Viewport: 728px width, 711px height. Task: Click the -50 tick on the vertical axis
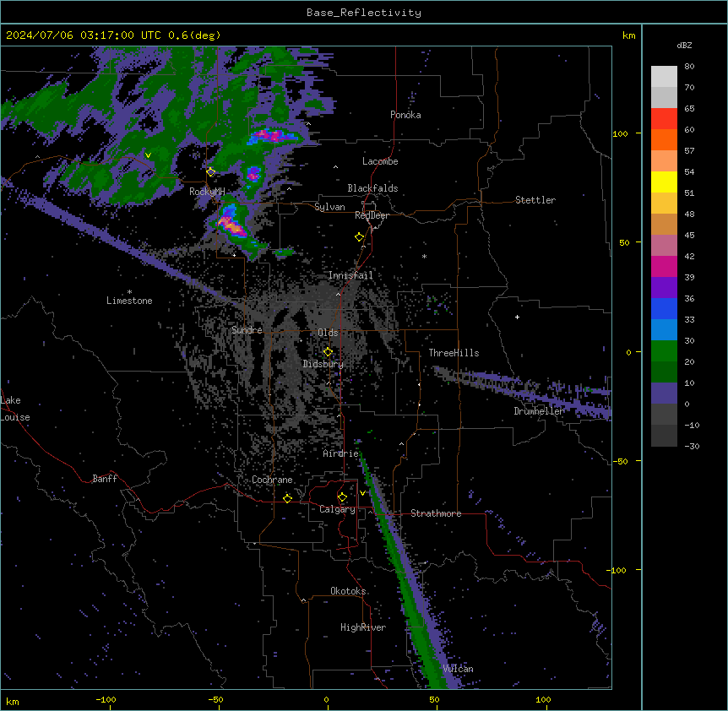pos(620,461)
